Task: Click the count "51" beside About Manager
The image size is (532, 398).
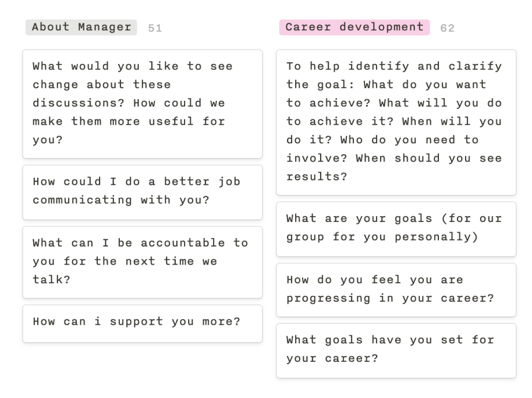Action: pyautogui.click(x=155, y=27)
